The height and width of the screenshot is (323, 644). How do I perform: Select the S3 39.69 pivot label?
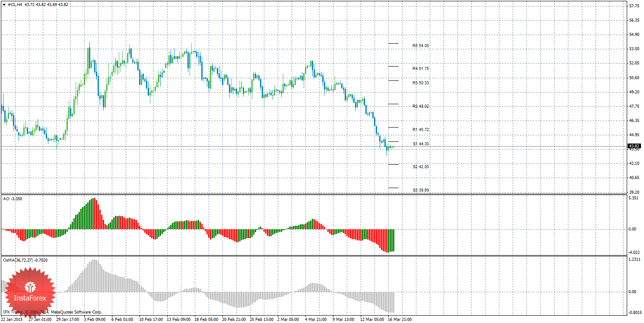pyautogui.click(x=421, y=190)
